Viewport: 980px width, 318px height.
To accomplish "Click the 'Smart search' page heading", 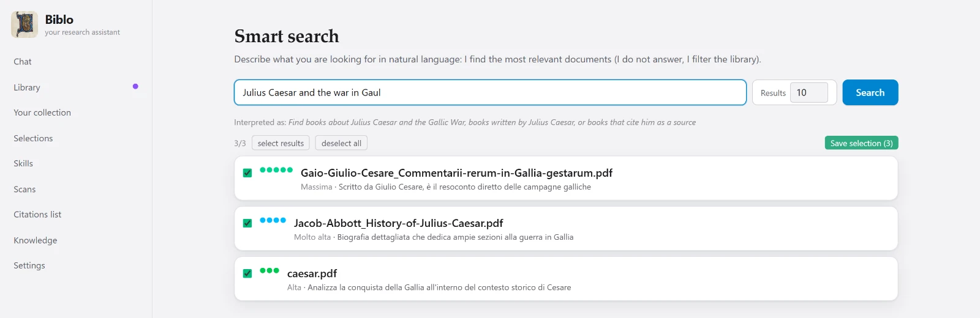I will [287, 36].
